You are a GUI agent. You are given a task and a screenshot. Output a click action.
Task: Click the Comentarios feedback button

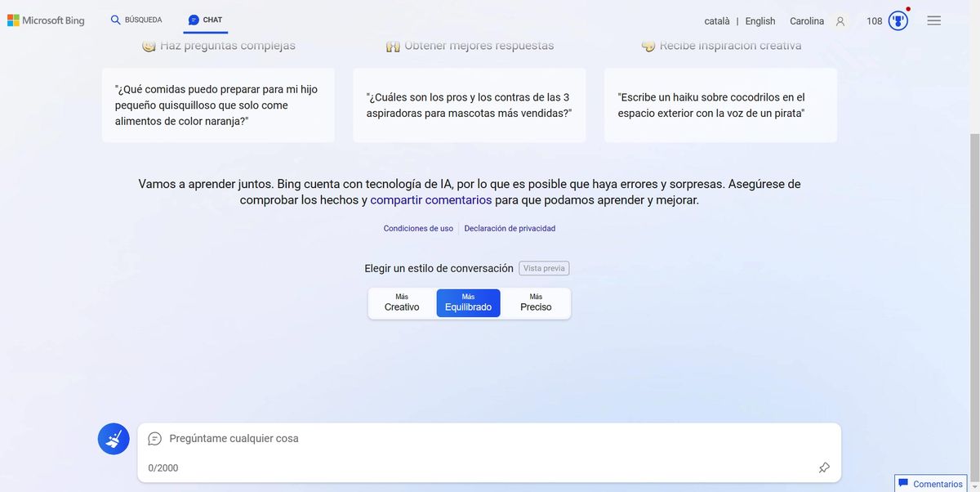(x=930, y=483)
